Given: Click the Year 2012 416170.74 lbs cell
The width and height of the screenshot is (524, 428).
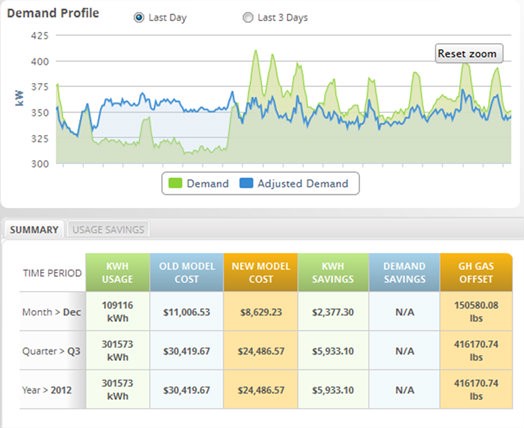Looking at the screenshot, I should [476, 389].
